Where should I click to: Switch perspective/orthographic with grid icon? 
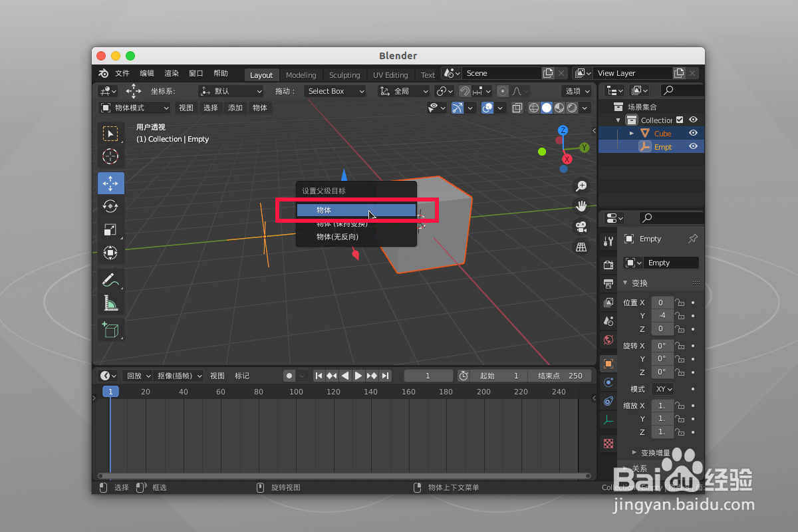pyautogui.click(x=581, y=247)
